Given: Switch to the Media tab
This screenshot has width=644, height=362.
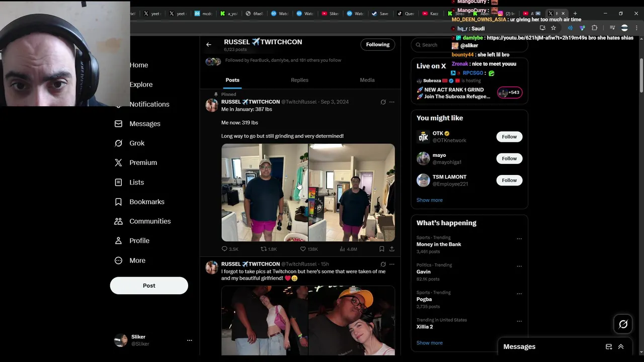Looking at the screenshot, I should (x=367, y=80).
